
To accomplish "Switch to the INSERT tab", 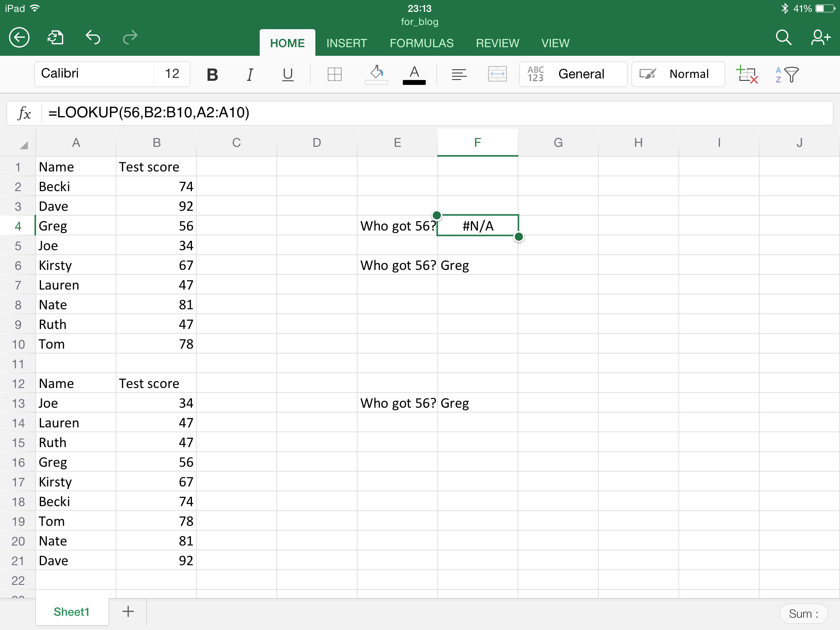I will [347, 43].
